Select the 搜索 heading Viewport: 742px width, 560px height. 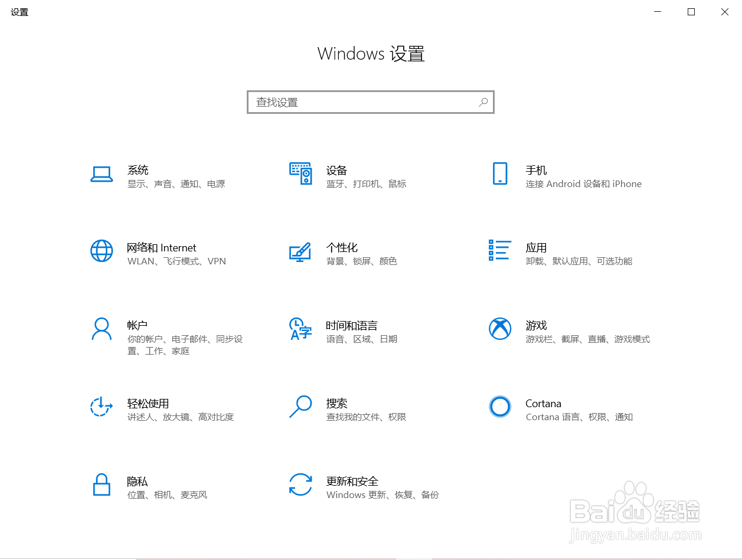coord(336,404)
